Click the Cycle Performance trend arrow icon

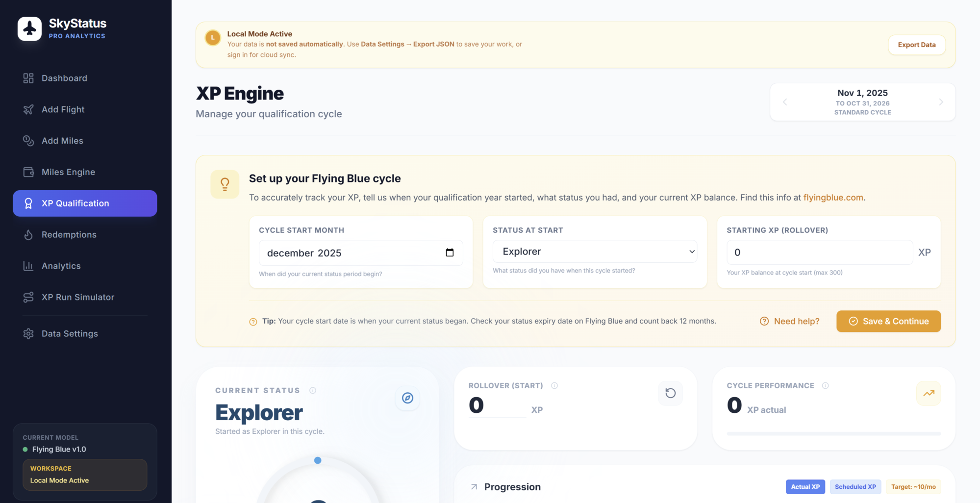click(x=929, y=393)
